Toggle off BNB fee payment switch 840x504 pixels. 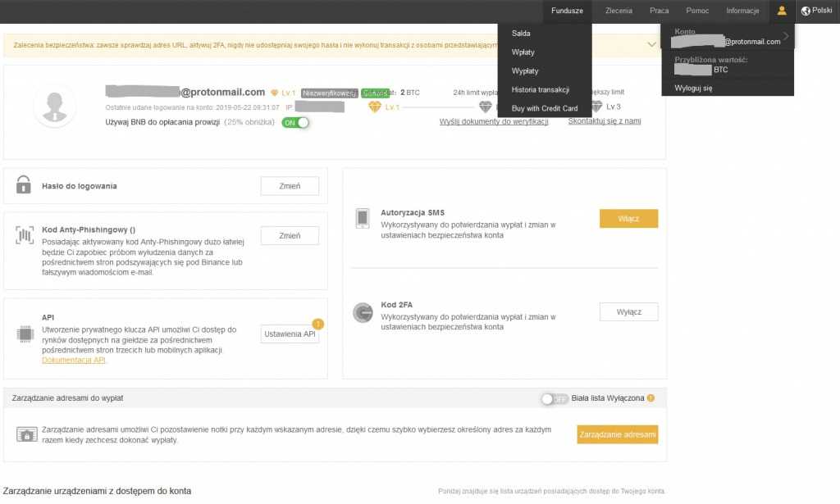click(295, 123)
